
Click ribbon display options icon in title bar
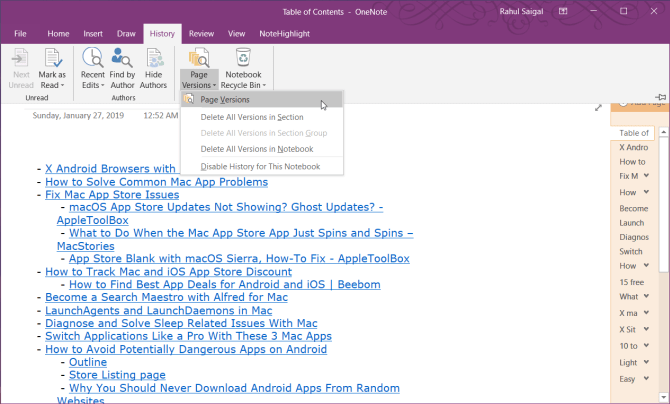click(x=565, y=11)
